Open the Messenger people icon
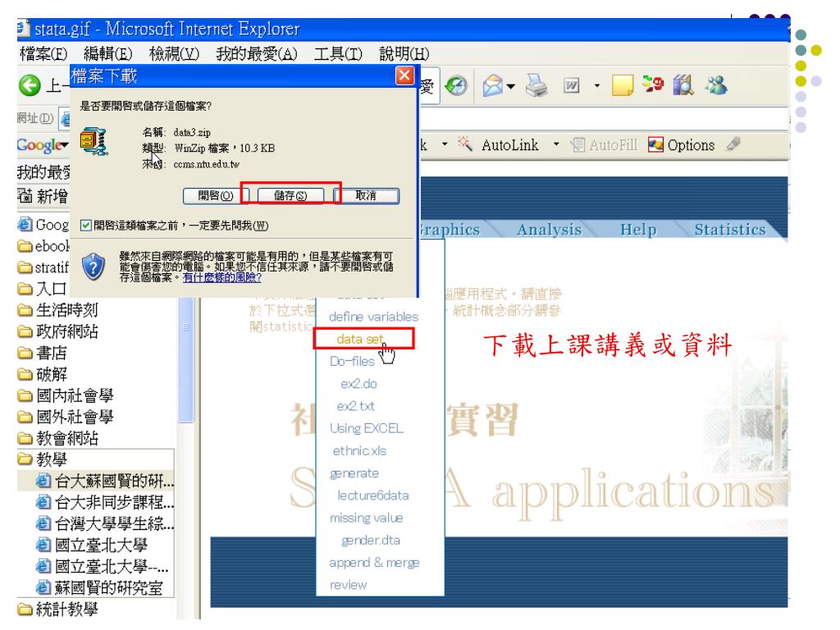This screenshot has height=630, width=840. point(716,85)
